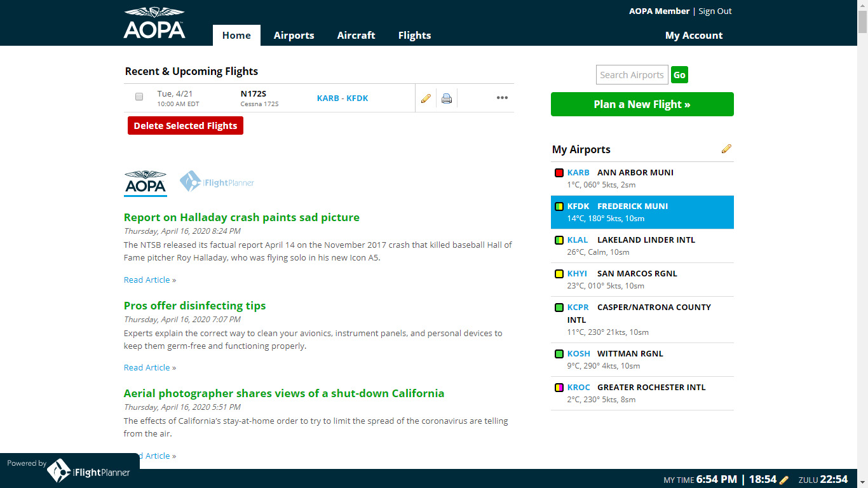The image size is (868, 488).
Task: Select the iFlightPlanner logo above the articles
Action: click(218, 181)
